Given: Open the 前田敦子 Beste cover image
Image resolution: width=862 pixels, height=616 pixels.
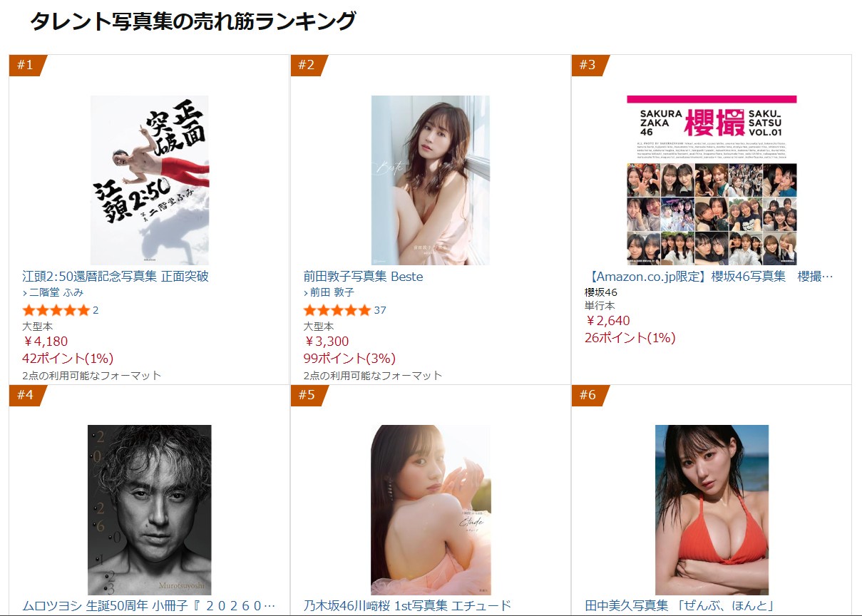Looking at the screenshot, I should (431, 180).
